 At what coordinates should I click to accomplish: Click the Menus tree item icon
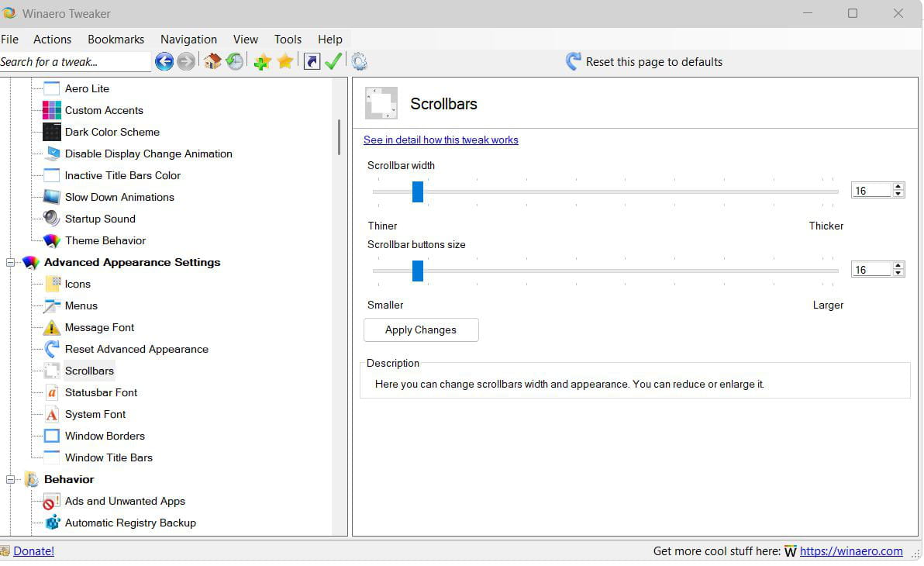(52, 305)
